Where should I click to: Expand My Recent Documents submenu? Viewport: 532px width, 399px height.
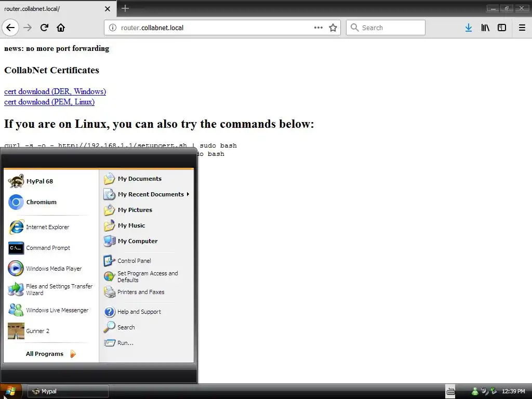[x=146, y=194]
